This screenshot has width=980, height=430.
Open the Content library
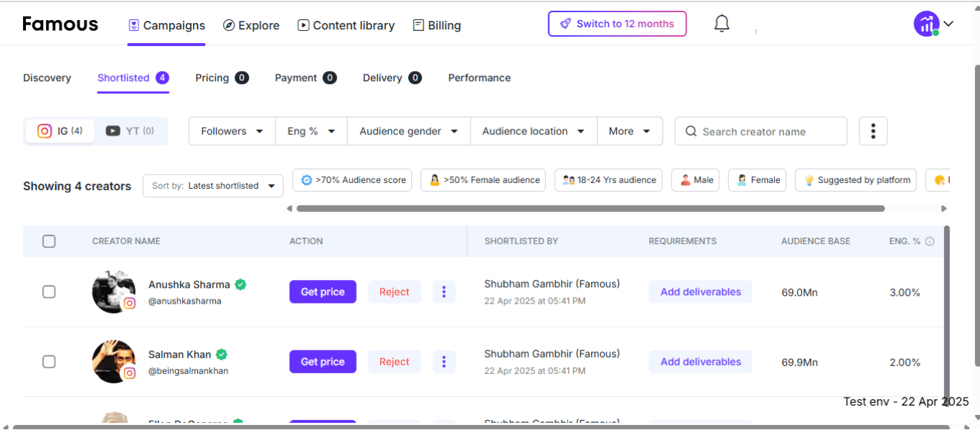click(346, 25)
